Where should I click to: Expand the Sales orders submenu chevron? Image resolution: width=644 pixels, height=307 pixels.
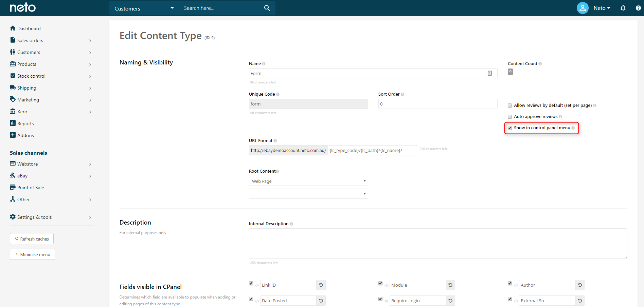point(90,41)
